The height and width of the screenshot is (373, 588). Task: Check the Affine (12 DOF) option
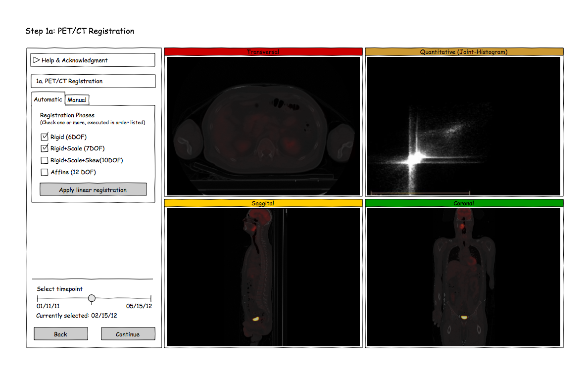[x=45, y=172]
